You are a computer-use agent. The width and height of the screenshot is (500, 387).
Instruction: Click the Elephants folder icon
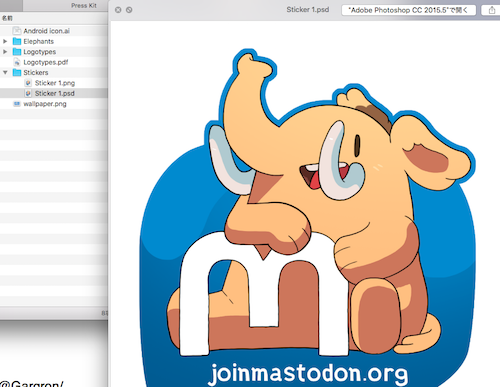17,41
